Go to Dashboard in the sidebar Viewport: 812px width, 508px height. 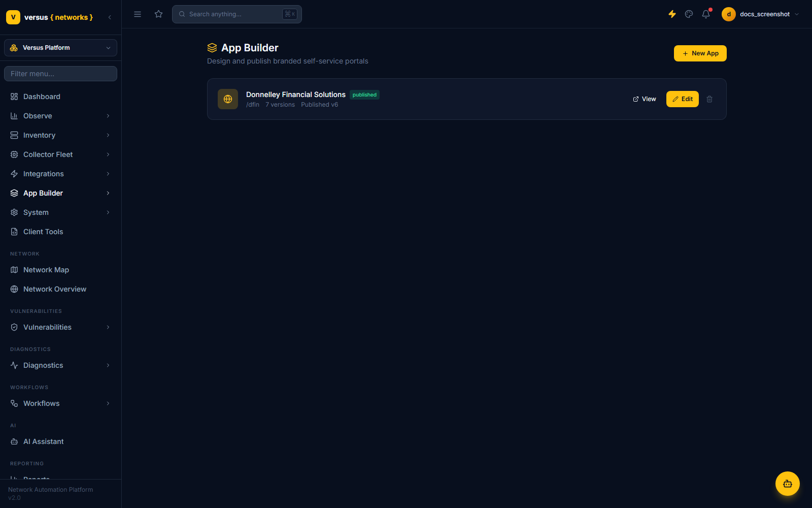60,97
